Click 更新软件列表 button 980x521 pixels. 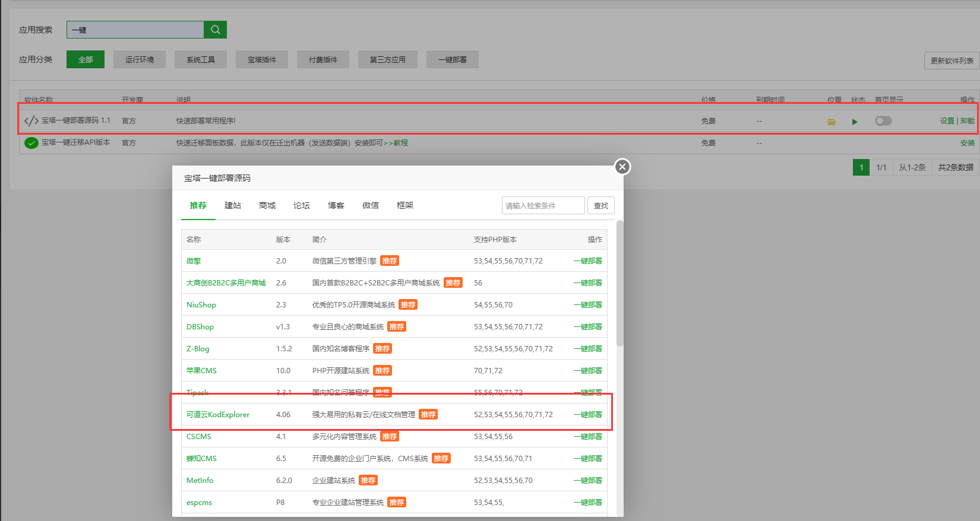coord(952,61)
